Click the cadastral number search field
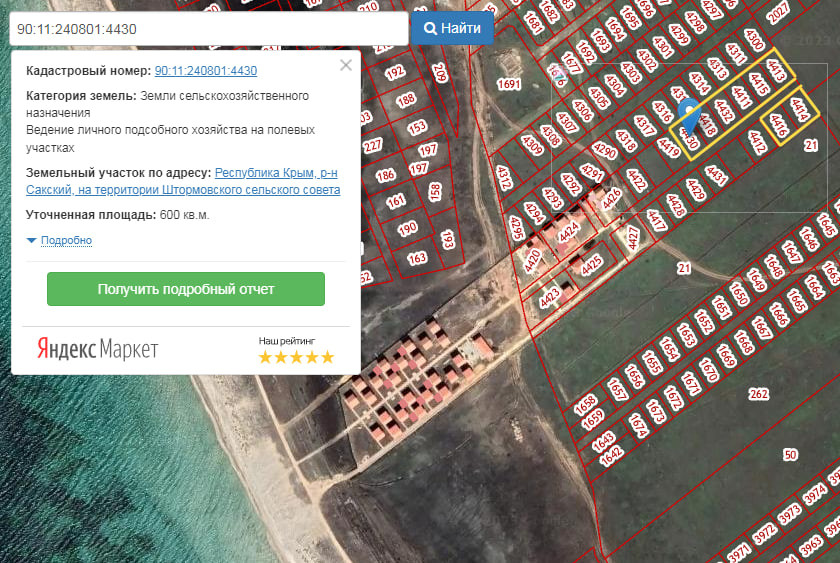Screen dimensions: 840x563 (x=209, y=29)
